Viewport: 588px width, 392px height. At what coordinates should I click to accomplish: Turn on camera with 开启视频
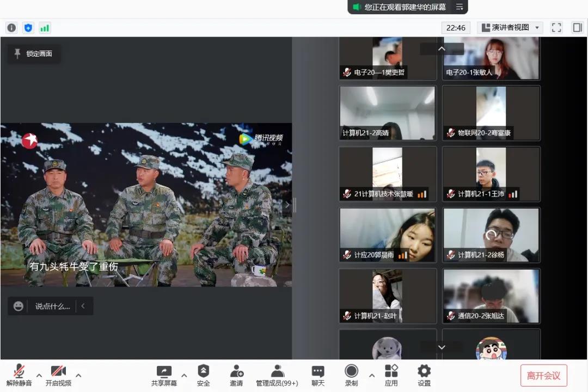pyautogui.click(x=58, y=375)
